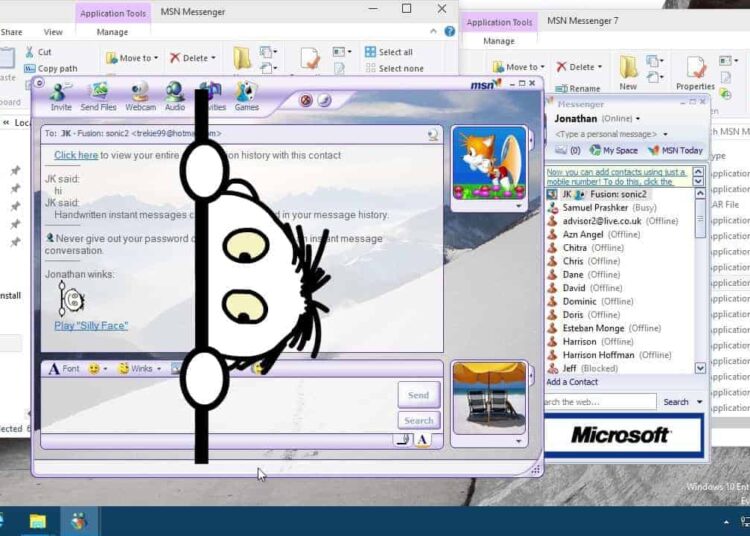This screenshot has width=750, height=536.
Task: Click the Invite icon in chat toolbar
Action: point(61,96)
